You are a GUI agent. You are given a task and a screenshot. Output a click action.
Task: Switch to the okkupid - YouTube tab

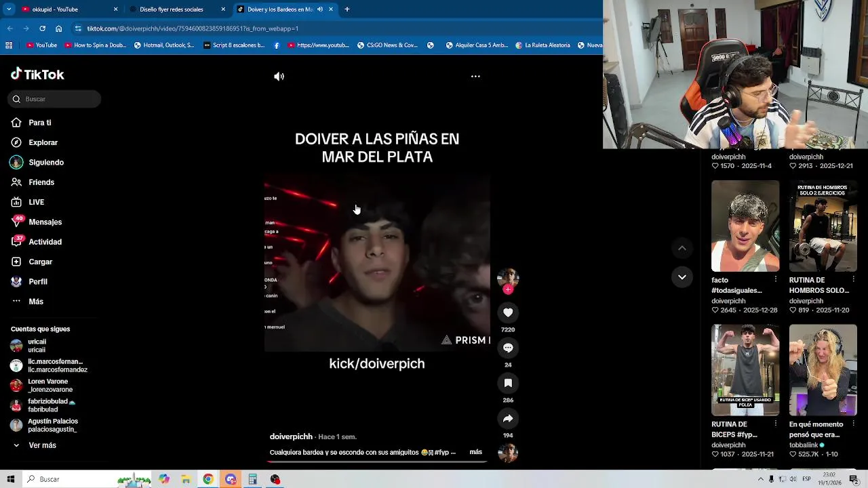[x=68, y=9]
